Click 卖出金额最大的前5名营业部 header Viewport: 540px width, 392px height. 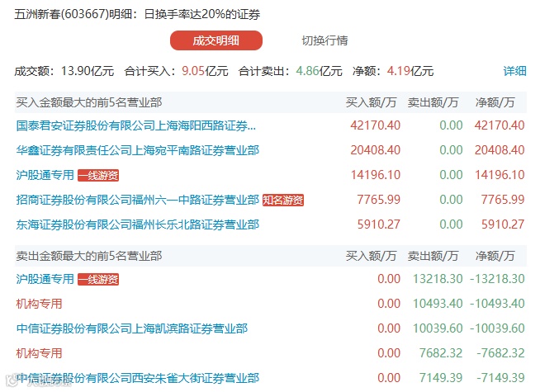(x=89, y=256)
